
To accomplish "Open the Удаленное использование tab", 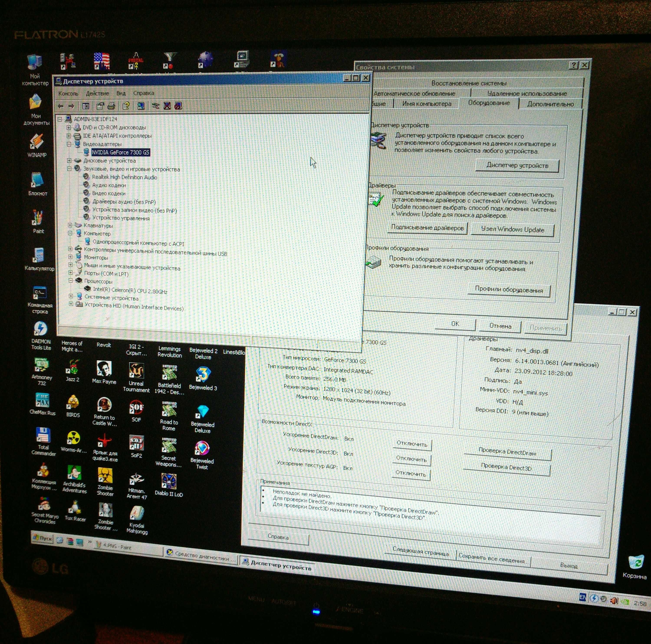I will [x=527, y=93].
